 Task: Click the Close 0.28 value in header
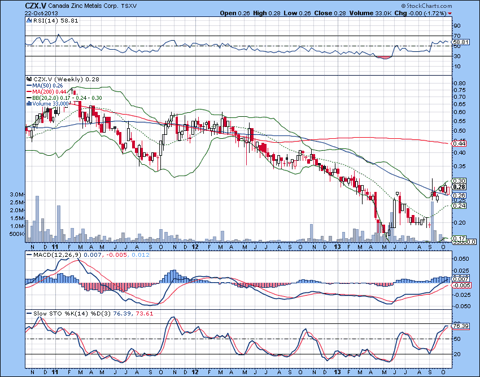point(330,13)
